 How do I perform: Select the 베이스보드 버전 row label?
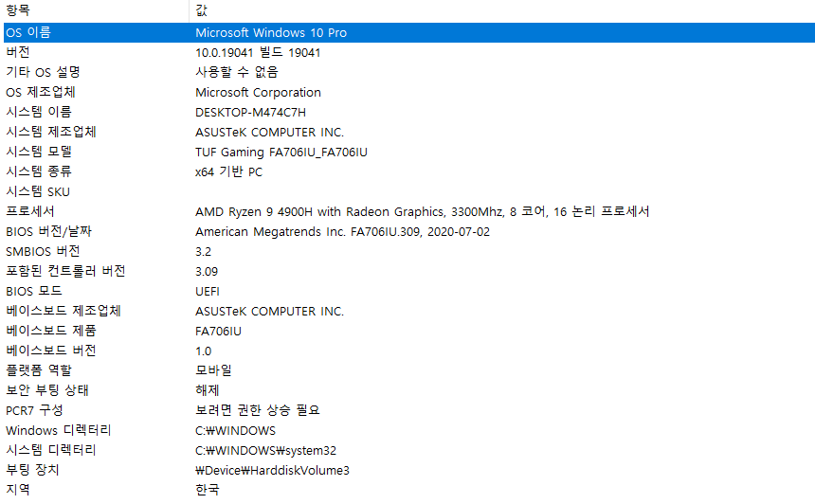51,351
